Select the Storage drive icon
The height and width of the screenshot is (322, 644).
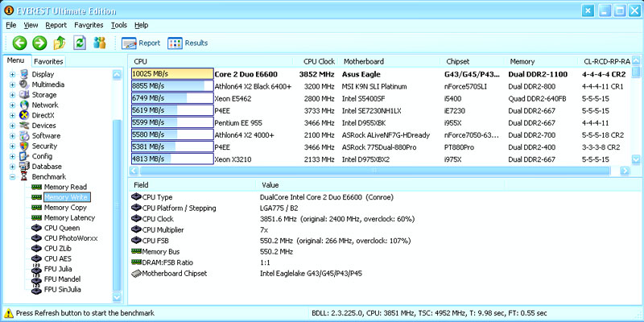click(x=24, y=95)
